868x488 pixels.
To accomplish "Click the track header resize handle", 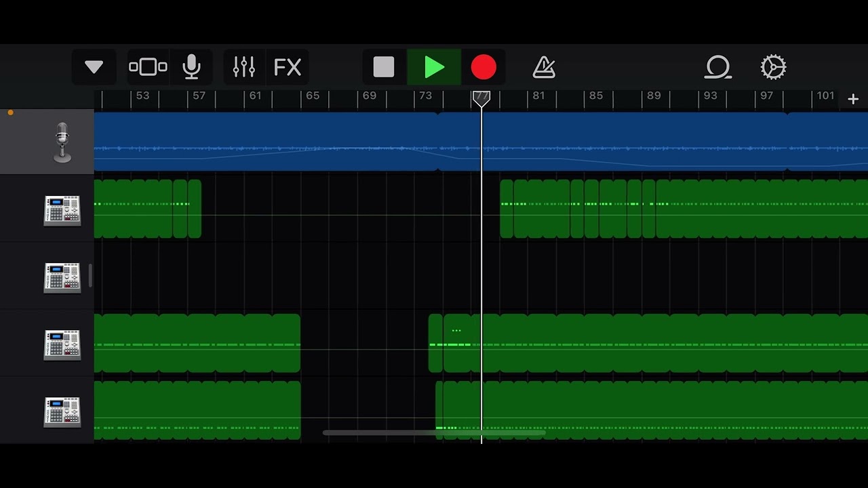I will (90, 276).
